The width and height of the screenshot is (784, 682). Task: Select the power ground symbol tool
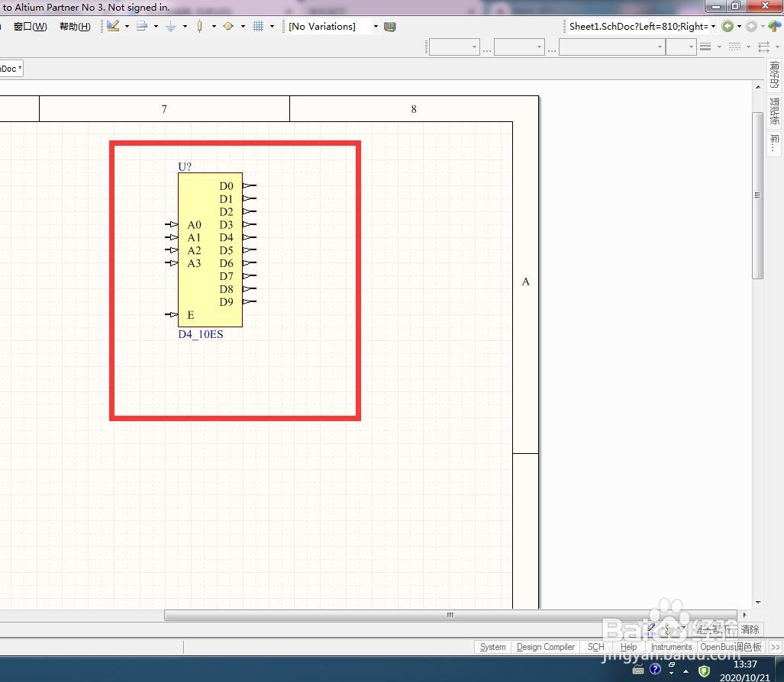tap(170, 26)
